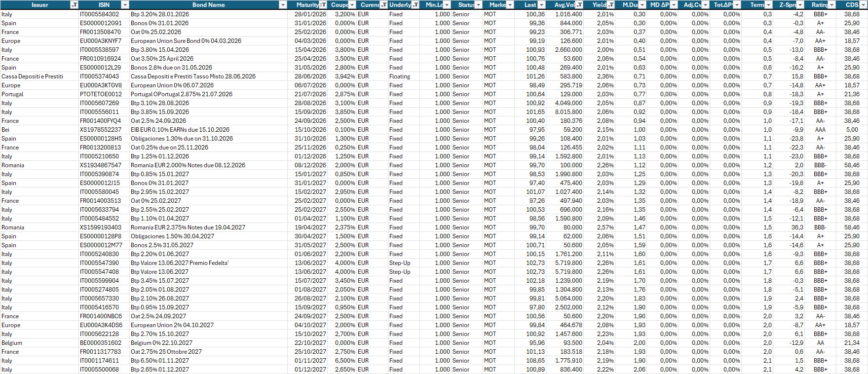Select ISIN cell IT0005584302

99,14
